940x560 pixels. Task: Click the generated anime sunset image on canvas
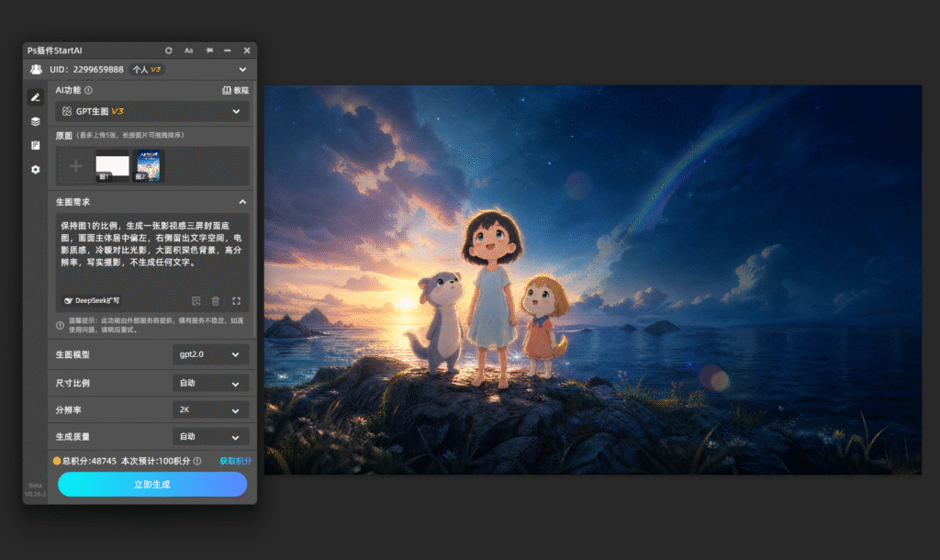pyautogui.click(x=593, y=279)
